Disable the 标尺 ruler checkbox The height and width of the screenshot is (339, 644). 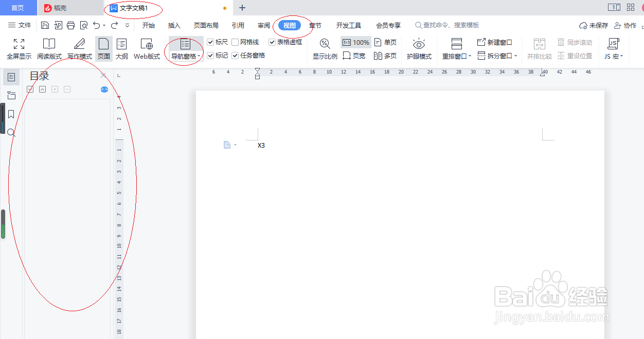[210, 42]
